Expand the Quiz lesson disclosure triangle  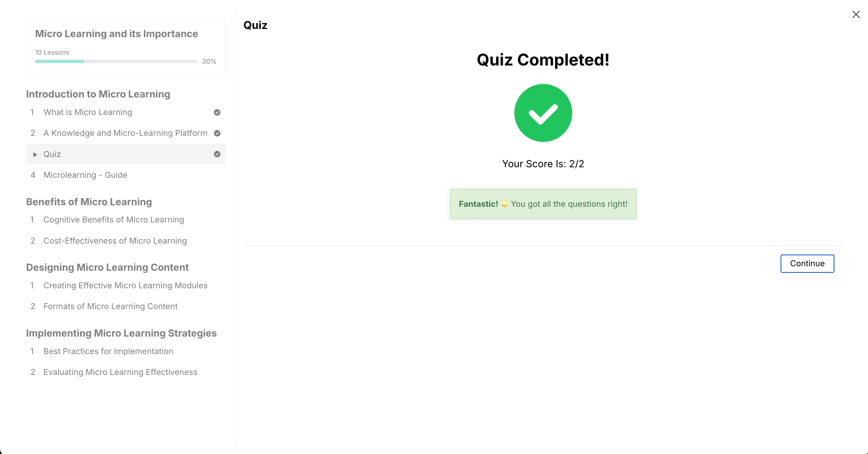[x=35, y=154]
